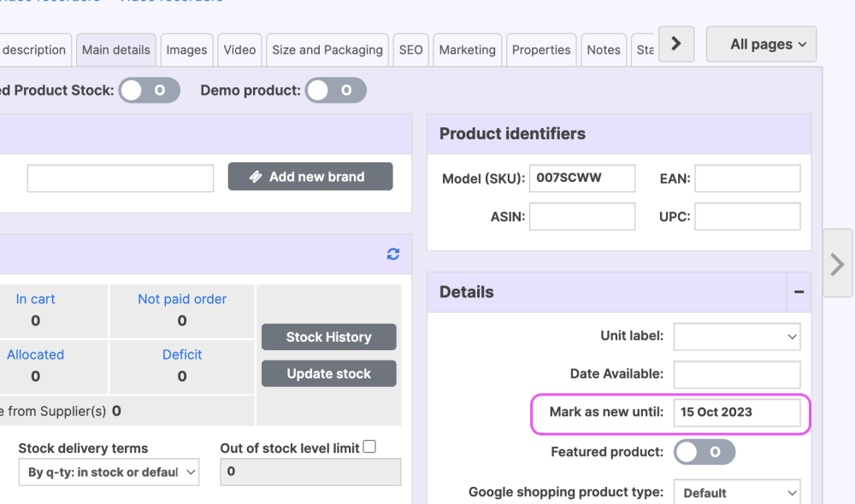
Task: Enable the Featured product toggle
Action: point(705,452)
